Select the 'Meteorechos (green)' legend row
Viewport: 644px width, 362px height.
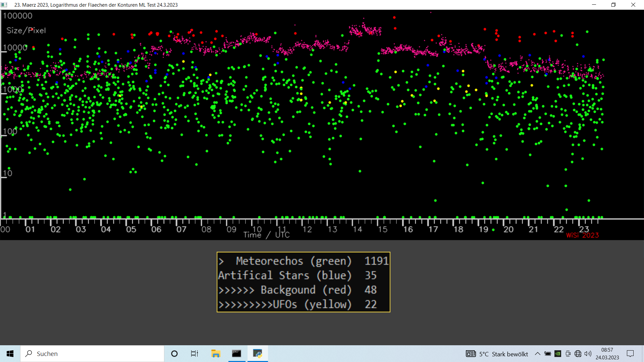[x=304, y=261]
